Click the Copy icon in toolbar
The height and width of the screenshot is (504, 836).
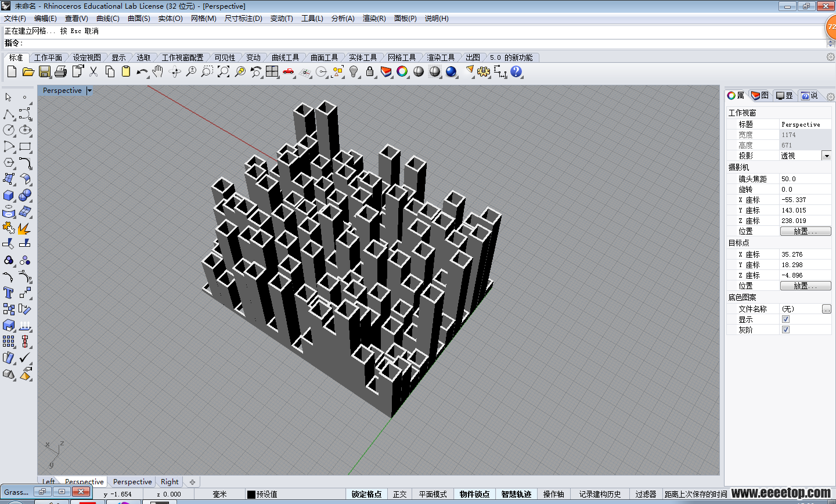pos(110,71)
